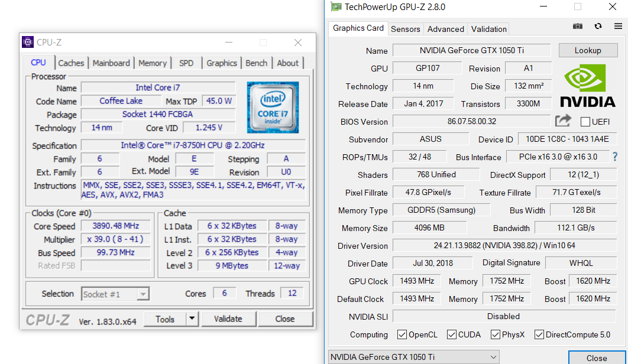This screenshot has height=364, width=628.
Task: Click the Close button in CPU-Z
Action: [x=285, y=318]
